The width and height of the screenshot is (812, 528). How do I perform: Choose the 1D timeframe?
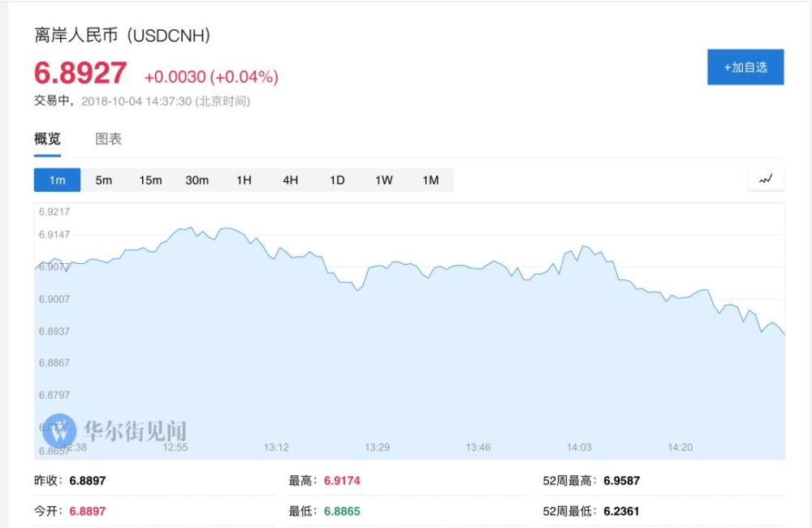point(337,180)
